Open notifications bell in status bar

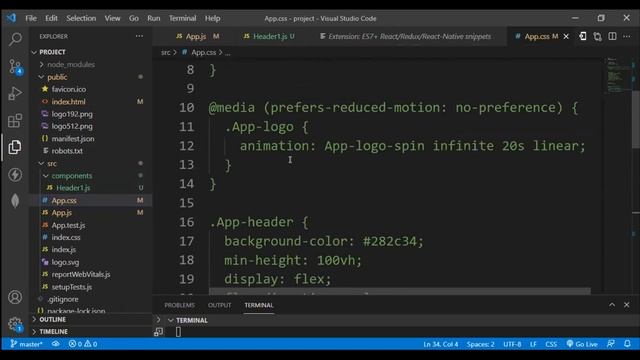[627, 344]
